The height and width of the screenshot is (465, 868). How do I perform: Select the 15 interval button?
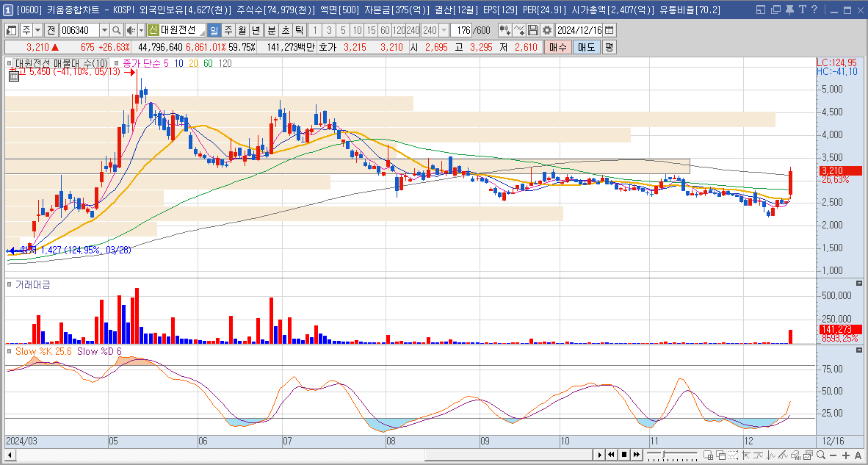click(x=372, y=30)
